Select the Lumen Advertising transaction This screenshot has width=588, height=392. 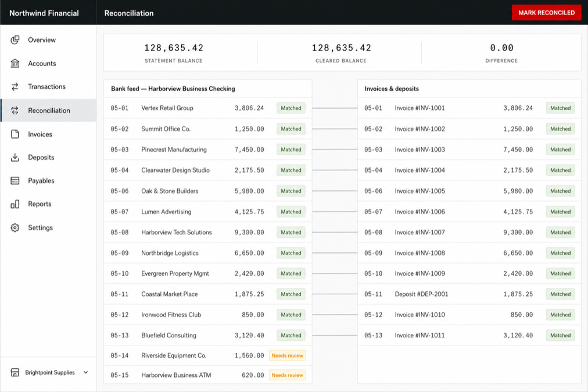pos(208,212)
